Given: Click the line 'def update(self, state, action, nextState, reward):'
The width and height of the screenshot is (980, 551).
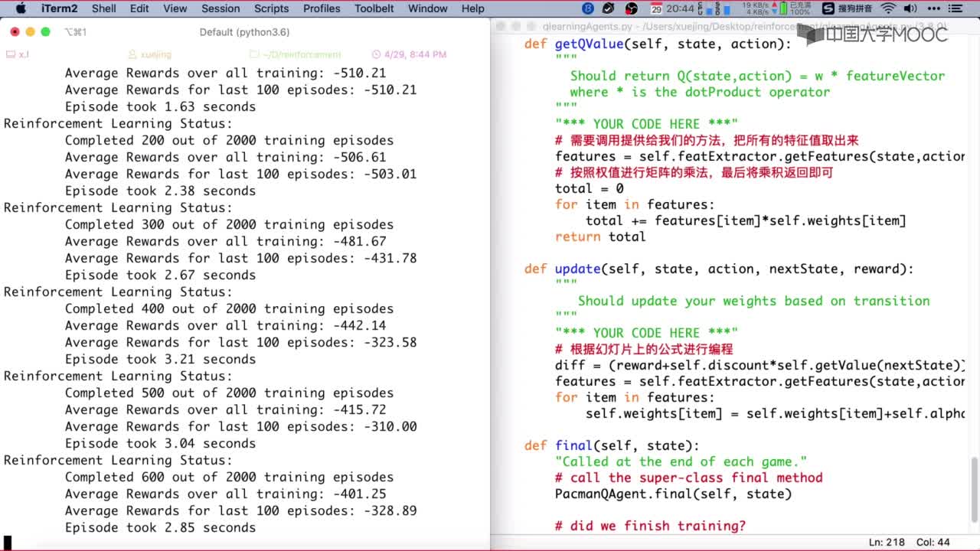Looking at the screenshot, I should [x=719, y=269].
